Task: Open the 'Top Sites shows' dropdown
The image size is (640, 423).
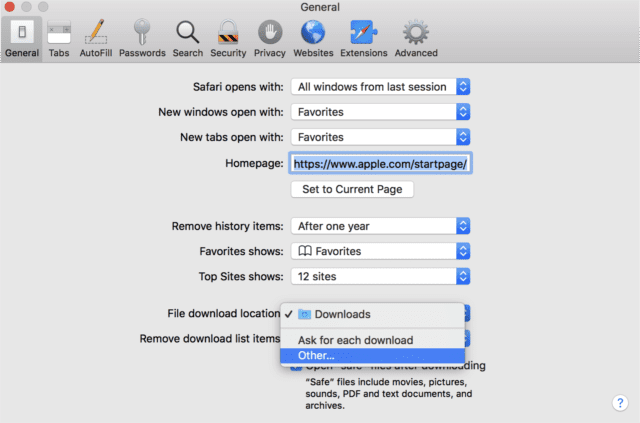Action: (380, 275)
